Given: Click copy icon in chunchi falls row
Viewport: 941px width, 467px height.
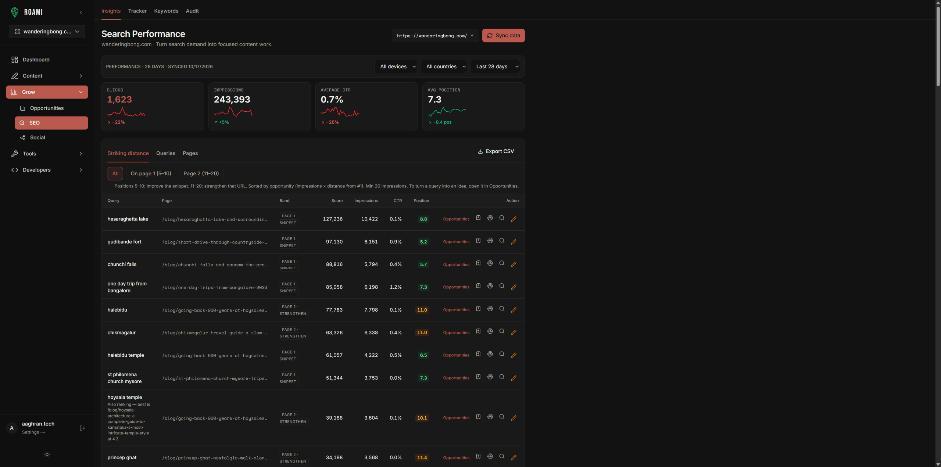Looking at the screenshot, I should click(478, 263).
